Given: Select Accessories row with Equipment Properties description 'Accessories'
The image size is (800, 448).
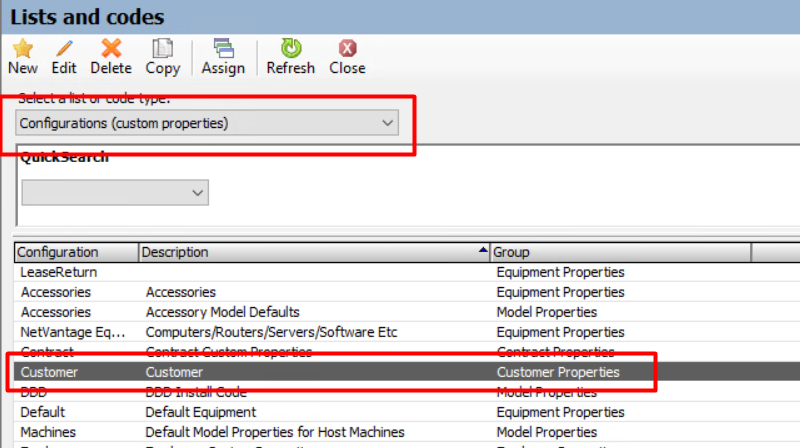Looking at the screenshot, I should 407,292.
